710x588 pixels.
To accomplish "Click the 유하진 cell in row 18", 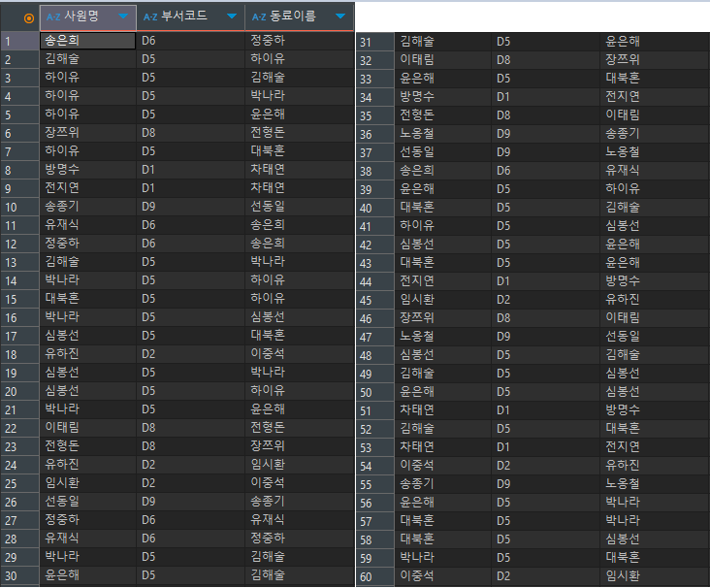I will click(x=88, y=354).
